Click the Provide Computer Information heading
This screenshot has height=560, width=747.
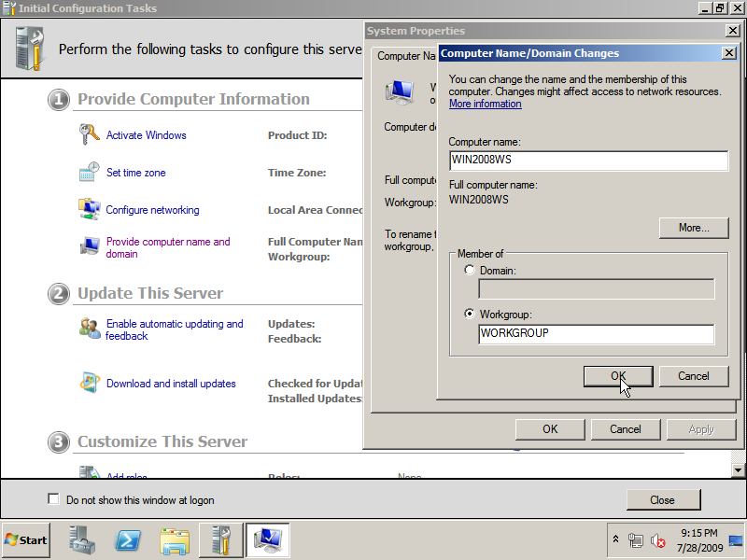point(193,99)
